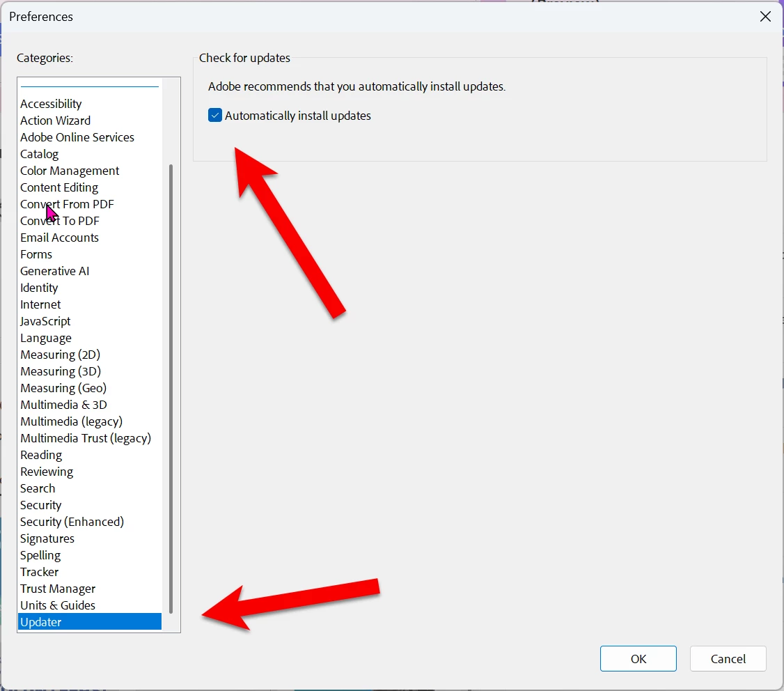This screenshot has width=784, height=691.
Task: Close the Preferences dialog
Action: 765,17
